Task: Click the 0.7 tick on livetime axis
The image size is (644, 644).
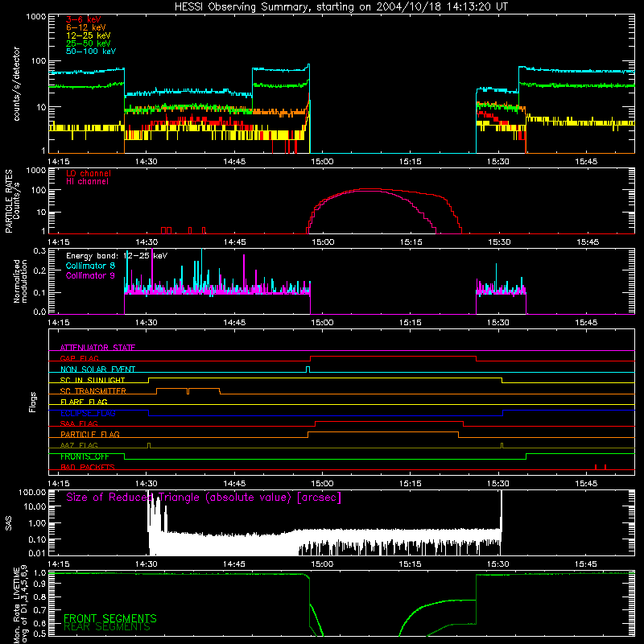Action: coord(39,610)
